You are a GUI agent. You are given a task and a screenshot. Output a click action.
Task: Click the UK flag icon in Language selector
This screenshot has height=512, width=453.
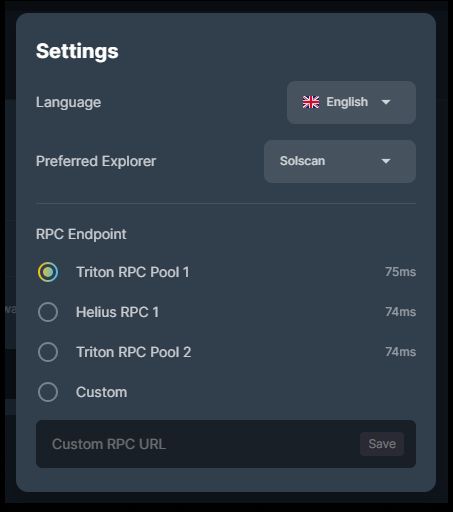(311, 102)
